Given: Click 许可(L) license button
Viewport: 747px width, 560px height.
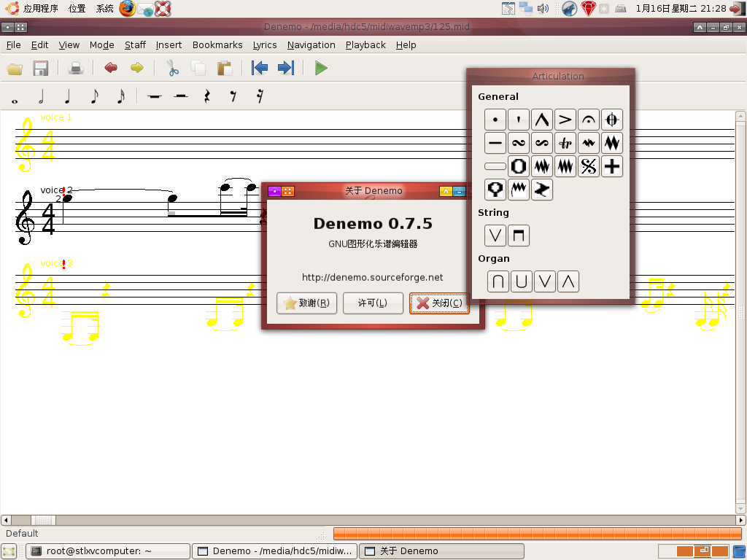Looking at the screenshot, I should coord(373,303).
